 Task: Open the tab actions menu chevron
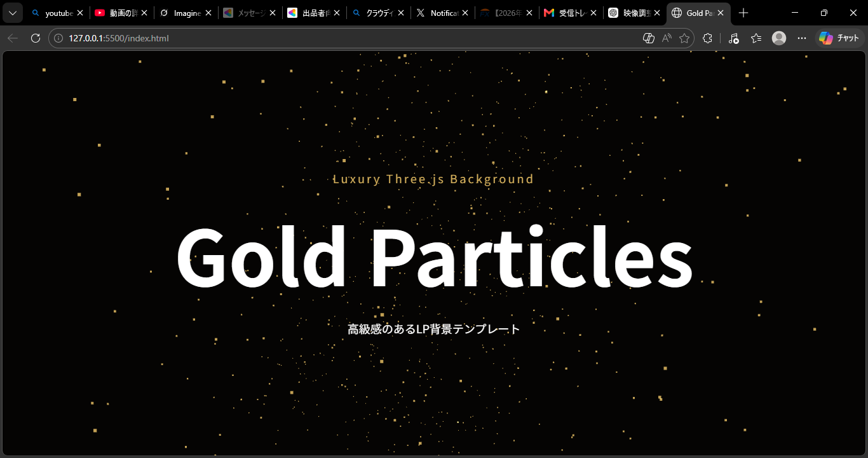[13, 13]
